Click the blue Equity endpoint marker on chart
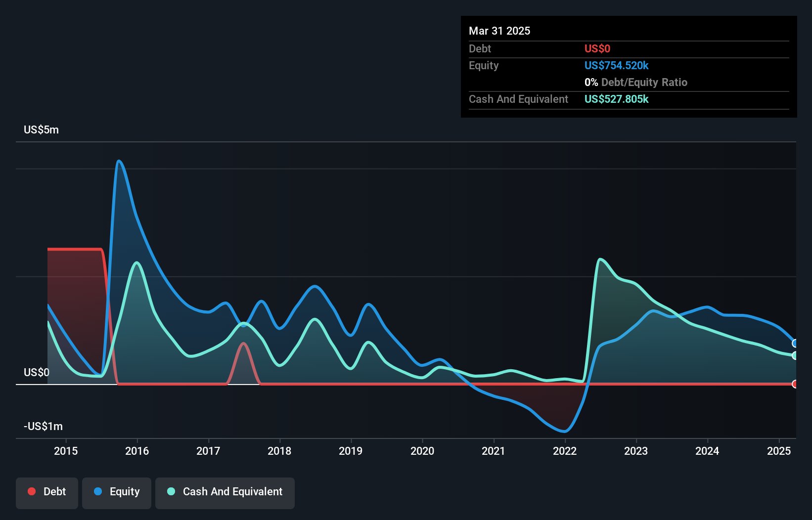This screenshot has height=520, width=812. click(x=795, y=343)
